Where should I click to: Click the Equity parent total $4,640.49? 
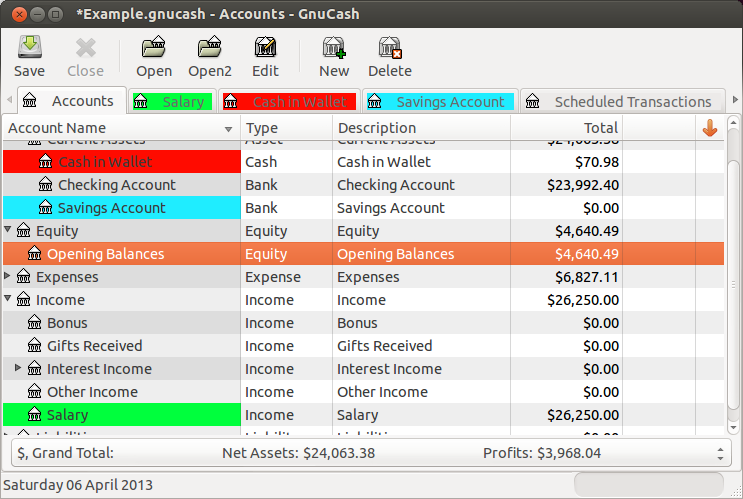point(587,231)
